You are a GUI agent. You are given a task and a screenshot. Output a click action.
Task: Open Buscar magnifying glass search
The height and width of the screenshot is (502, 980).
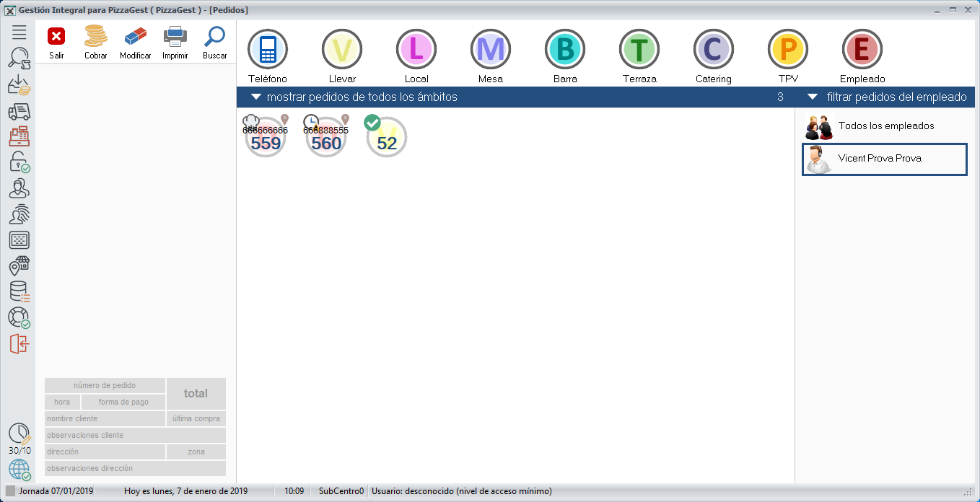click(214, 38)
